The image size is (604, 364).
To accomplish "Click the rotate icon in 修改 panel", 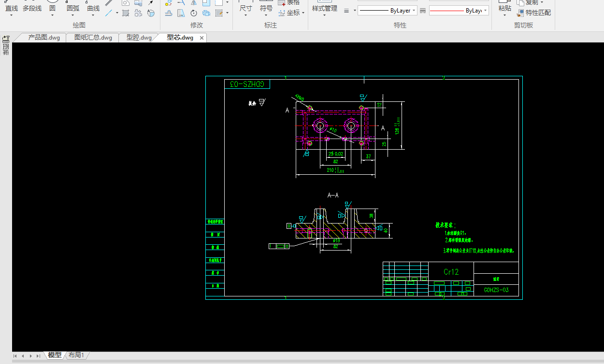I will coord(194,13).
